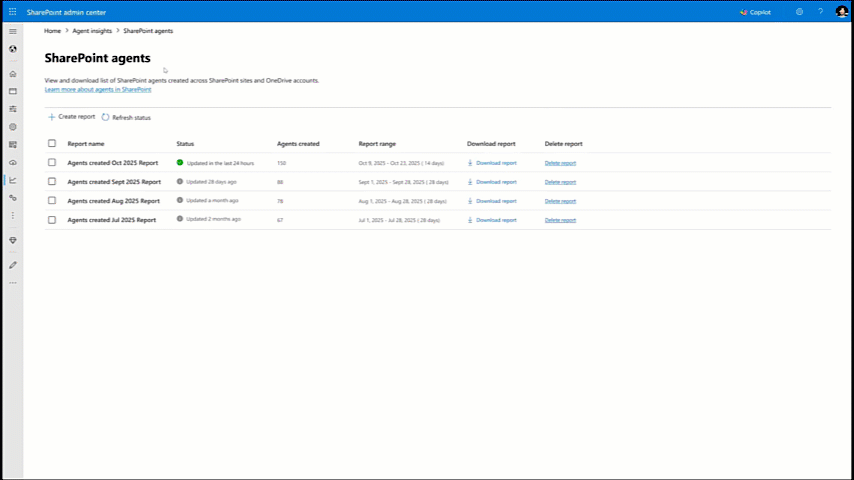This screenshot has width=854, height=480.
Task: Open Agents created Aug 2025 Report name
Action: (114, 201)
